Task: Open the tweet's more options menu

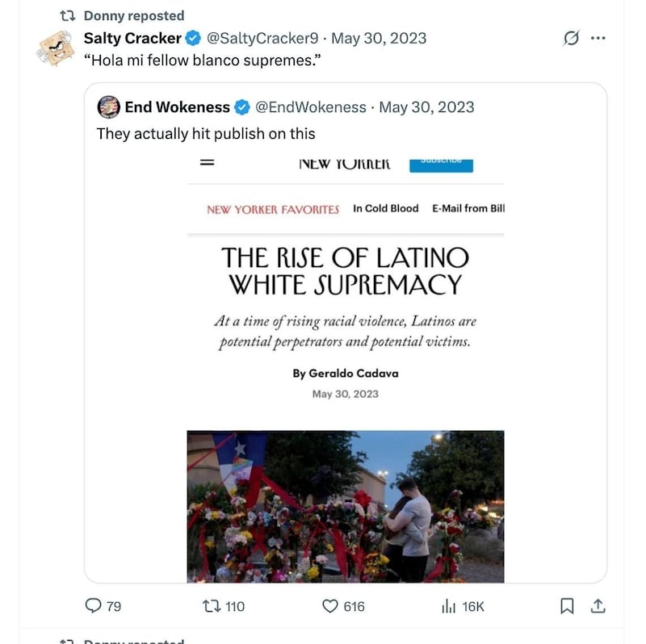Action: [598, 37]
